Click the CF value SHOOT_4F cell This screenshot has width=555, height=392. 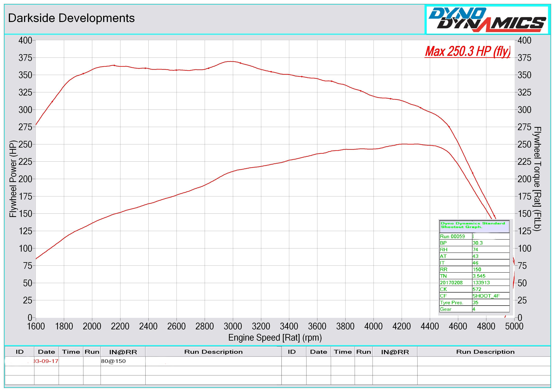(x=486, y=296)
